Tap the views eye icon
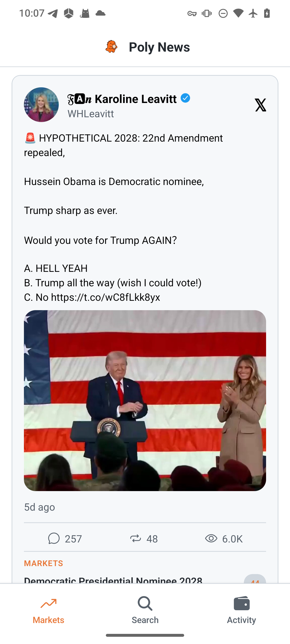Viewport: 290px width, 644px height. point(211,538)
